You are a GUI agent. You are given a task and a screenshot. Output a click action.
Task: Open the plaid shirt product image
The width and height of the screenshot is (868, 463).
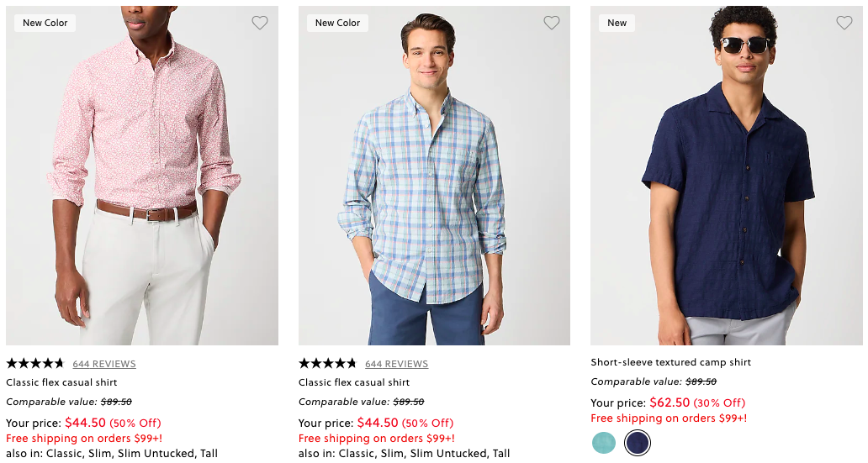434,185
